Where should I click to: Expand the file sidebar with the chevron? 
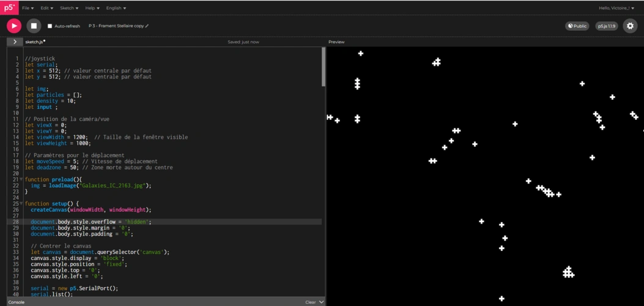click(x=14, y=42)
